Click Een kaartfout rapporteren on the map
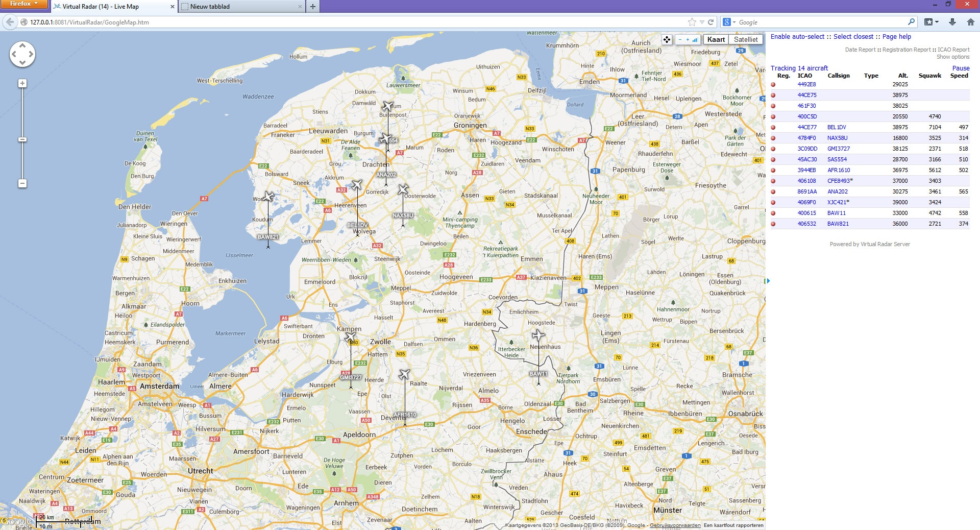980x530 pixels. pyautogui.click(x=733, y=525)
